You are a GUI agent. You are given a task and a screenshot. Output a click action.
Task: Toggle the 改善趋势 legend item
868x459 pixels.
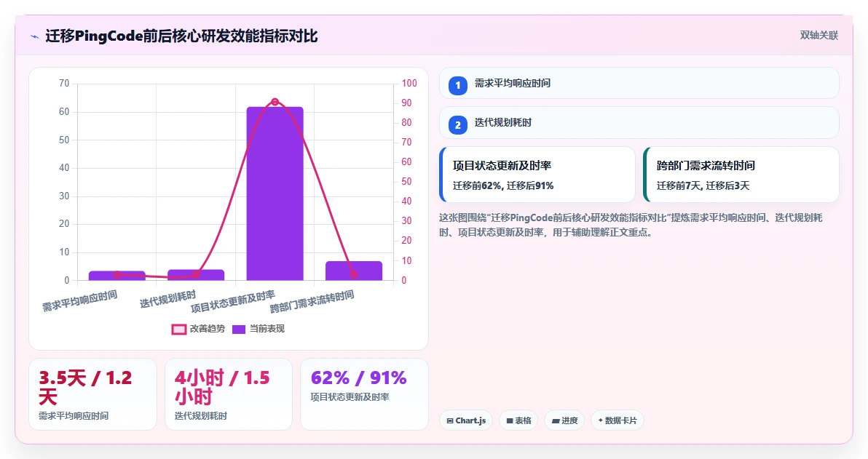(x=198, y=329)
